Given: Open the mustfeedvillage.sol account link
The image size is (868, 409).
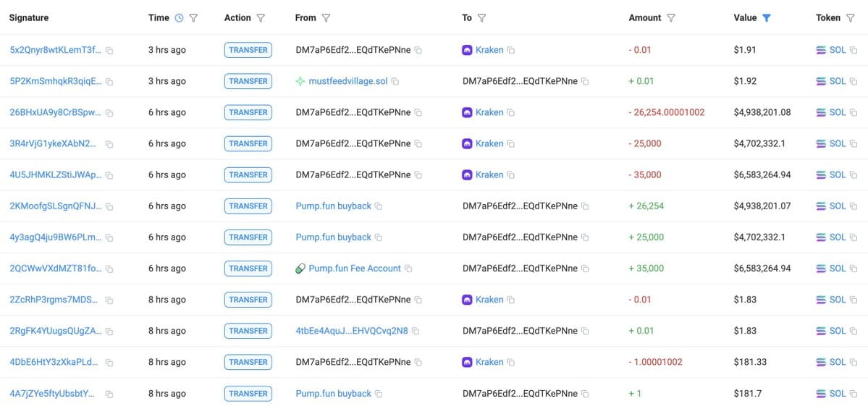Looking at the screenshot, I should pyautogui.click(x=348, y=81).
